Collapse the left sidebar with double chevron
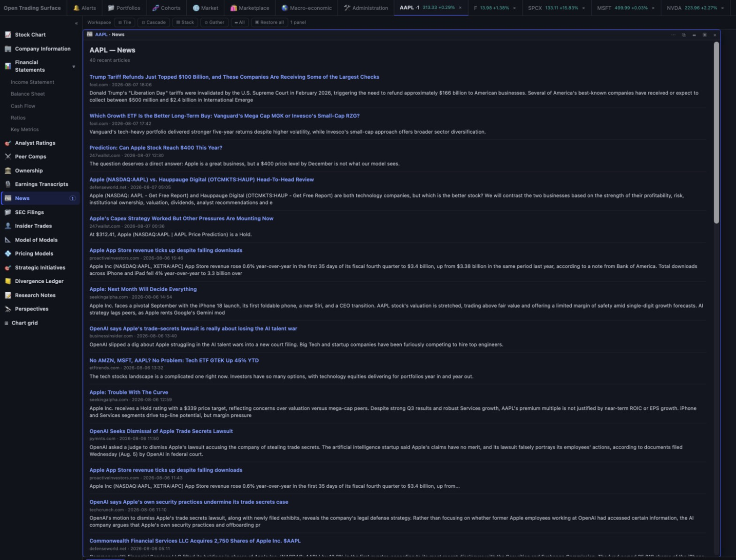The height and width of the screenshot is (560, 736). (76, 23)
